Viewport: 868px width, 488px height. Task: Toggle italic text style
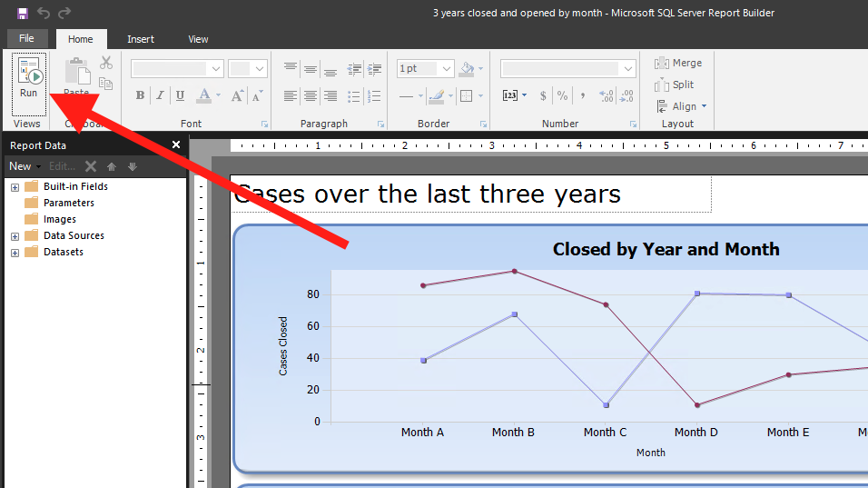click(x=160, y=95)
